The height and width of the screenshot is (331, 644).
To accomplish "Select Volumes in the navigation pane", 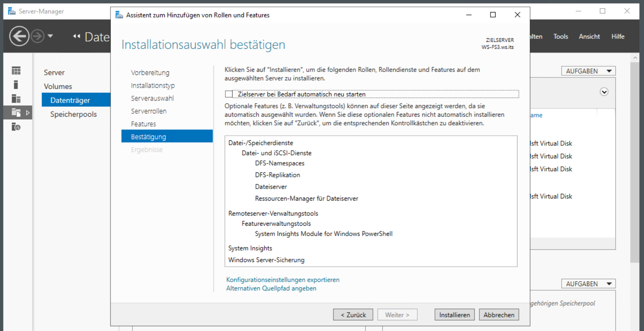I will click(58, 86).
